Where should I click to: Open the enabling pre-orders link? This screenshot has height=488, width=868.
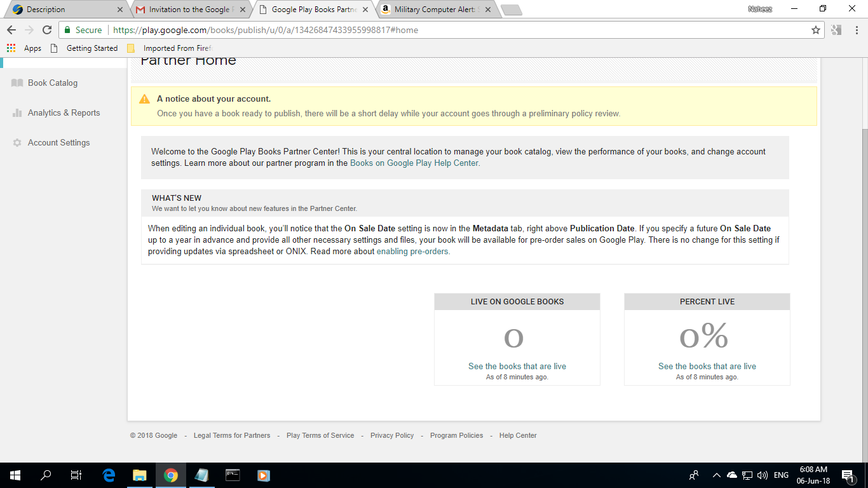point(413,251)
